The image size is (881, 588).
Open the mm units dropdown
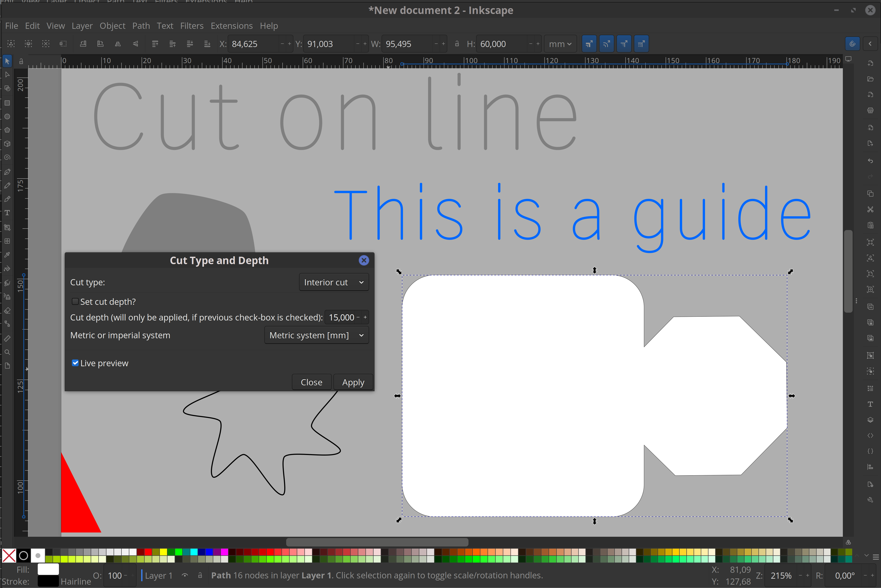pyautogui.click(x=560, y=44)
